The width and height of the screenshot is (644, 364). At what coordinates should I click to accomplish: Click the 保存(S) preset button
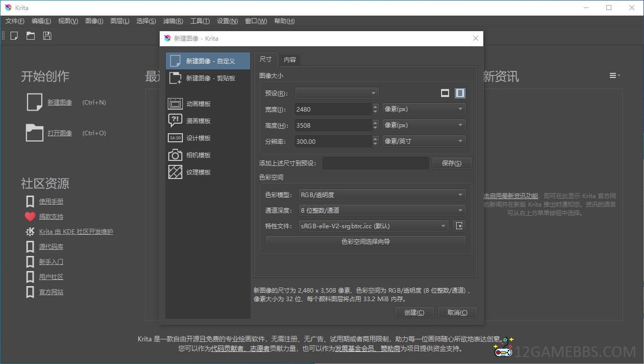click(x=452, y=163)
